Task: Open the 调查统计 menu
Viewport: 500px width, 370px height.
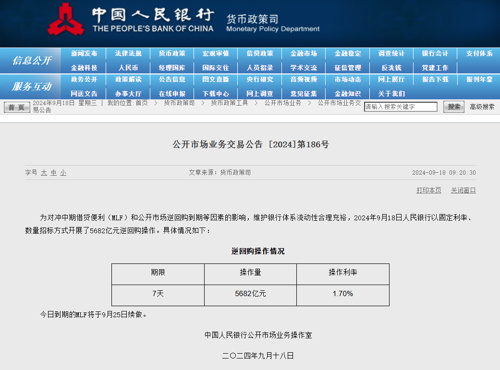Action: coord(391,53)
